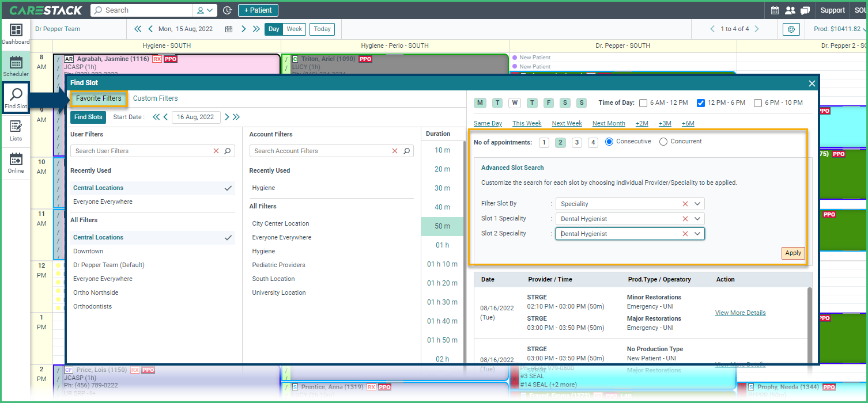Select the Concurrent appointments radio button
Screen dimensions: 868x403
click(x=663, y=140)
